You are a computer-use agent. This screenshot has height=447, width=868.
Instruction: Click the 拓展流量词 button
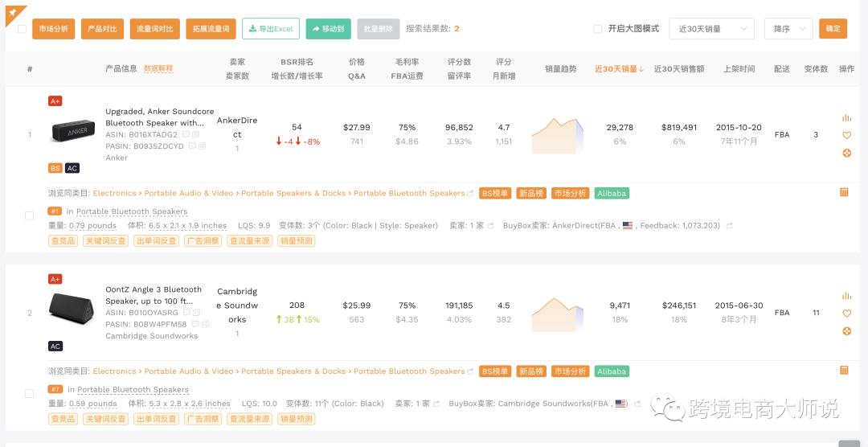pos(211,29)
